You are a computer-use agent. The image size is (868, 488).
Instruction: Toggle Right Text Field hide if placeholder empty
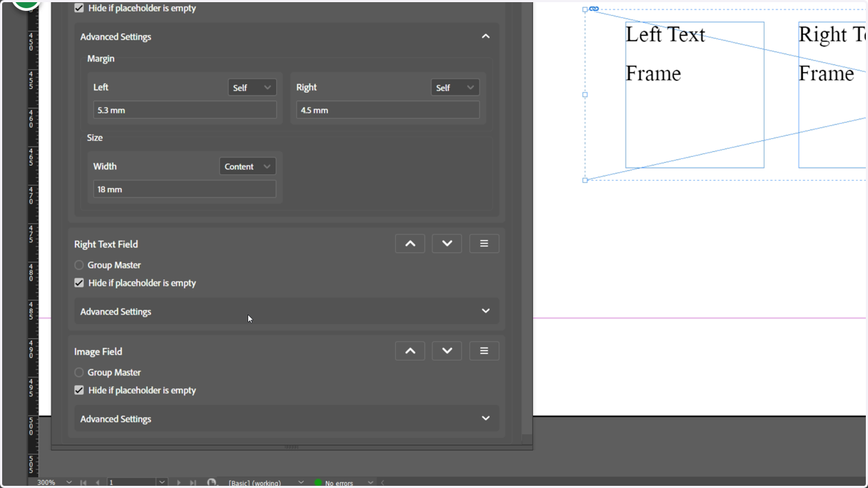pos(79,283)
